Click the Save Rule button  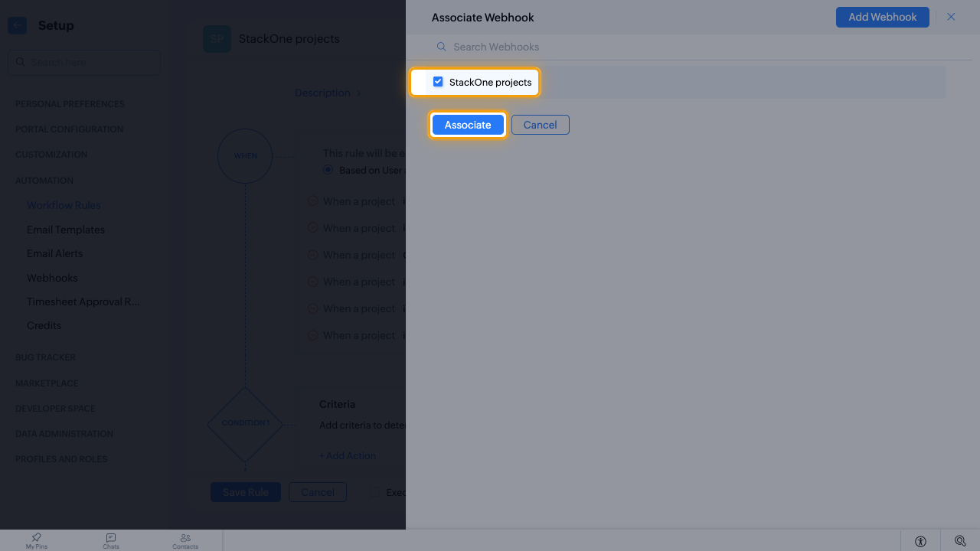click(246, 492)
